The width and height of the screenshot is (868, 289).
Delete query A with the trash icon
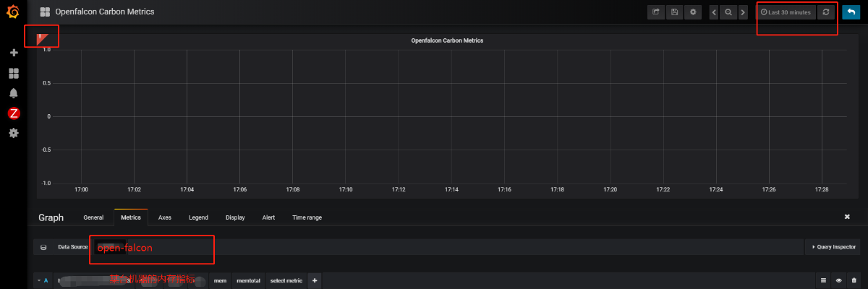pos(854,280)
